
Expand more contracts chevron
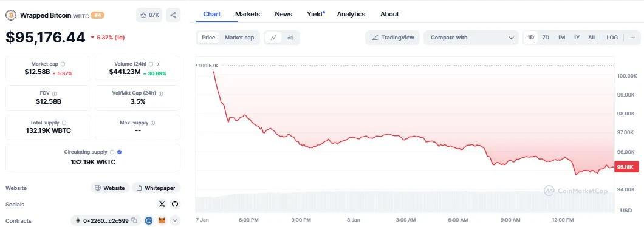click(x=175, y=220)
